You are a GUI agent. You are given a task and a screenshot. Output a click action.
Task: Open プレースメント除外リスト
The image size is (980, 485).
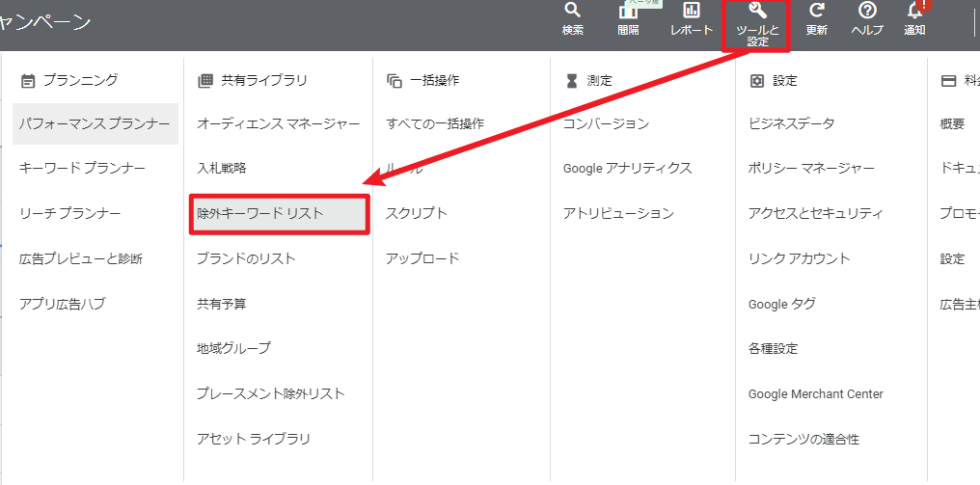(271, 393)
